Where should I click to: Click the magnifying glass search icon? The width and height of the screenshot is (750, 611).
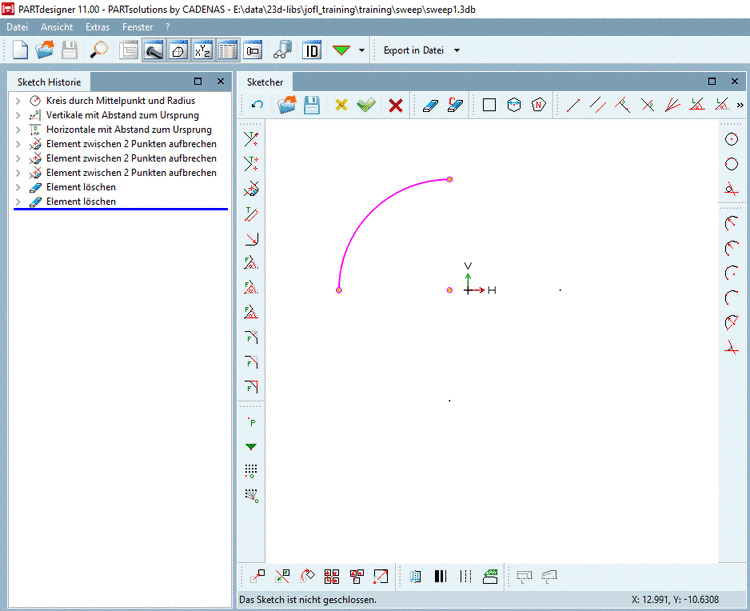point(99,50)
